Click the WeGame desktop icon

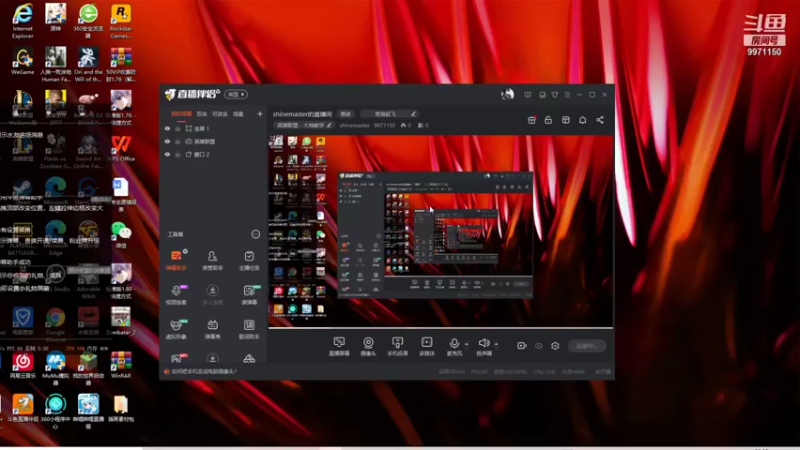click(22, 61)
